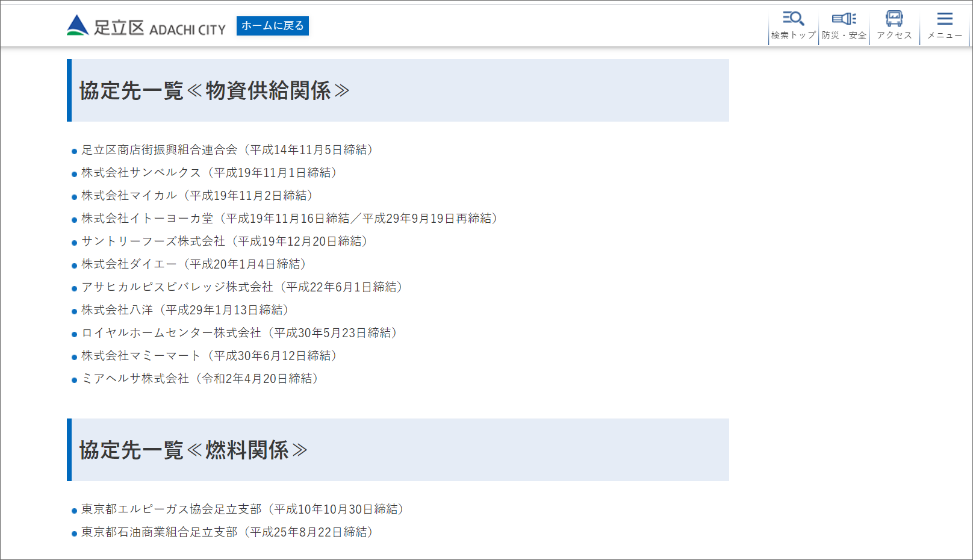The image size is (973, 560).
Task: Open the 防災・安全 icon
Action: [x=844, y=26]
